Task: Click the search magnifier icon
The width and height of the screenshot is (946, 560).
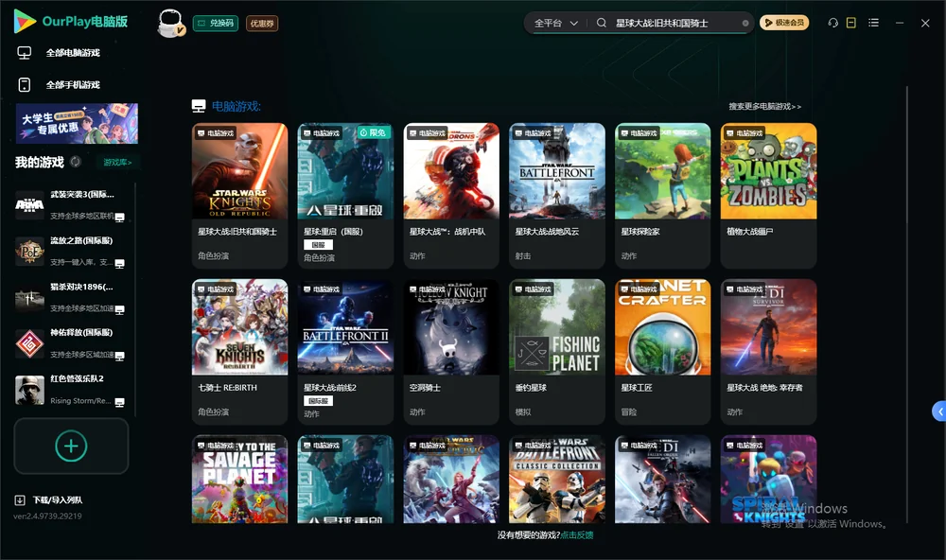Action: click(601, 23)
